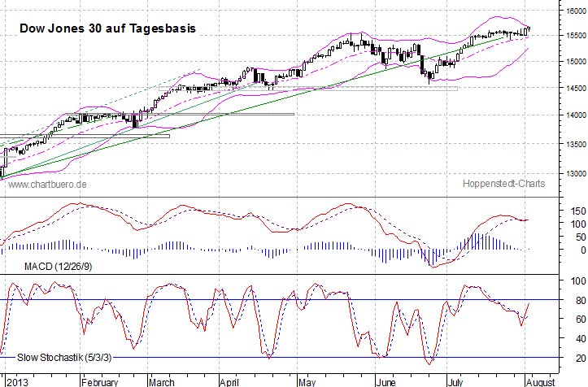
Task: Click the April label on time axis
Action: tap(229, 382)
